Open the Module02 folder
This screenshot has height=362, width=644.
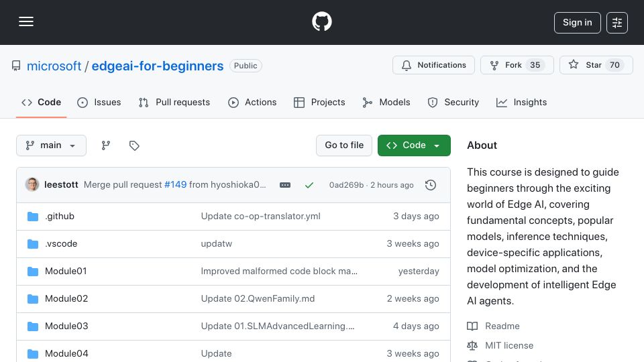pos(66,299)
